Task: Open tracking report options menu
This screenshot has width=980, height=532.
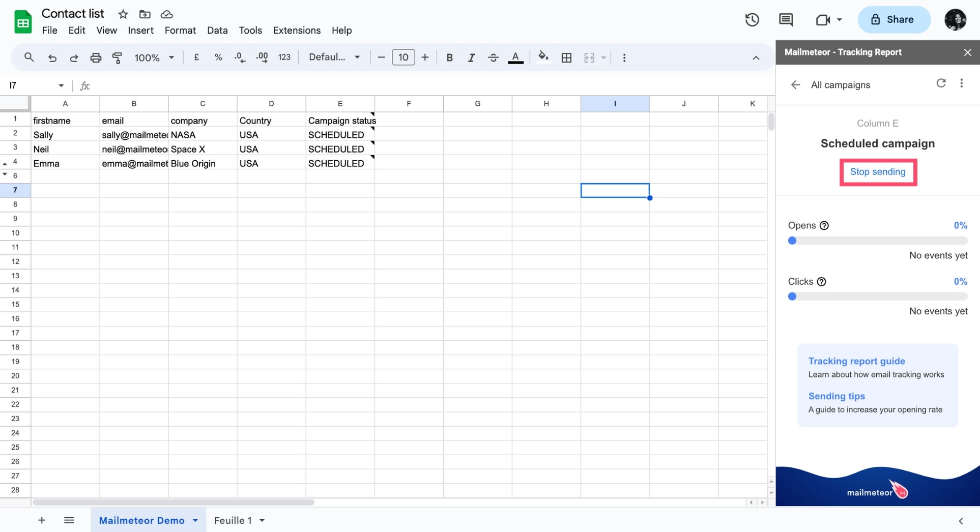Action: click(x=961, y=83)
